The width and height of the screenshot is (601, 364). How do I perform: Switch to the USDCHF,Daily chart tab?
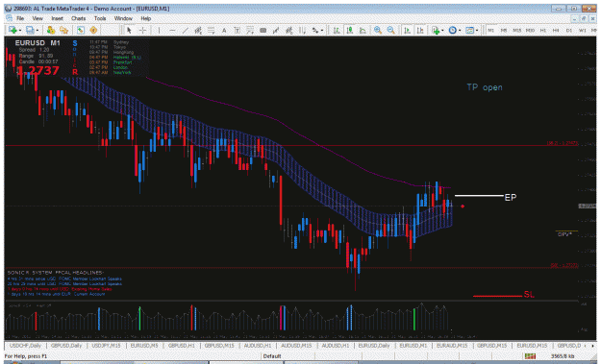tap(25, 346)
